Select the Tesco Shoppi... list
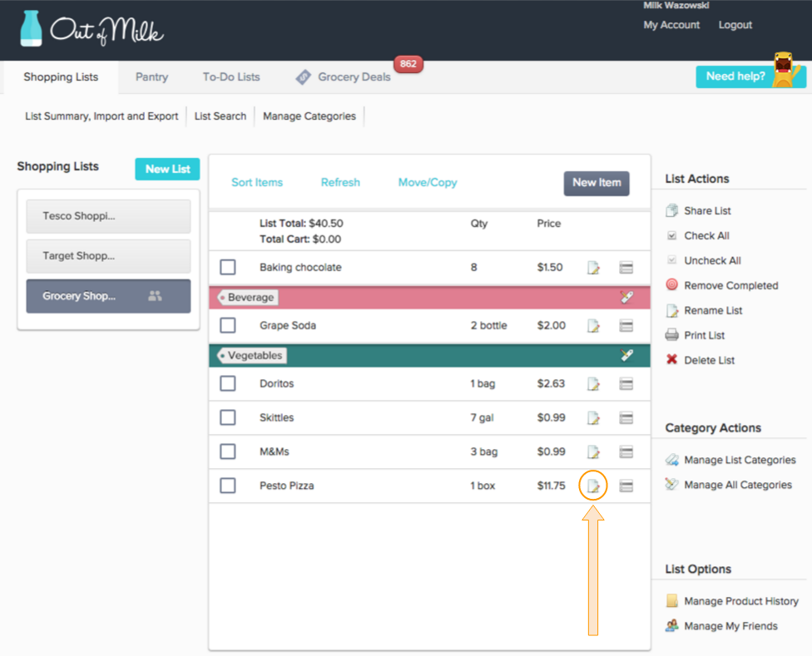 (108, 216)
